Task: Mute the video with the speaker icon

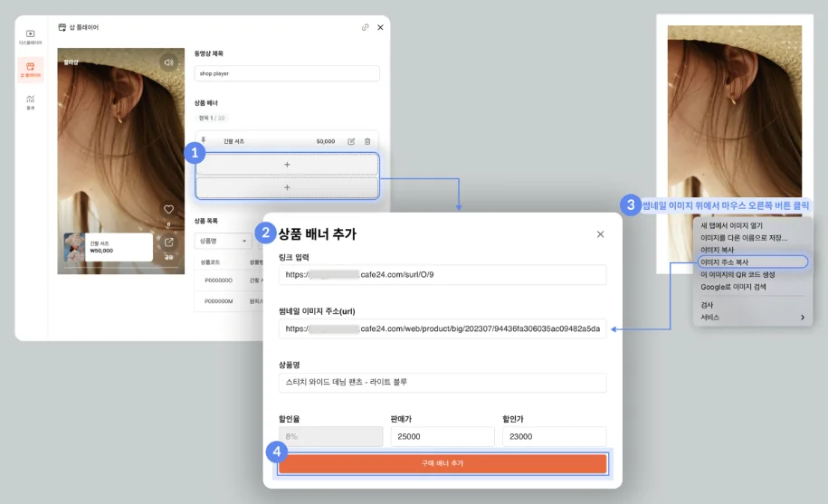Action: (x=168, y=62)
